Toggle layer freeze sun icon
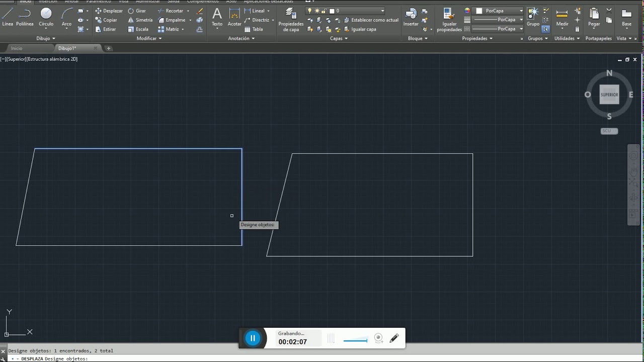This screenshot has width=644, height=362. 317,11
